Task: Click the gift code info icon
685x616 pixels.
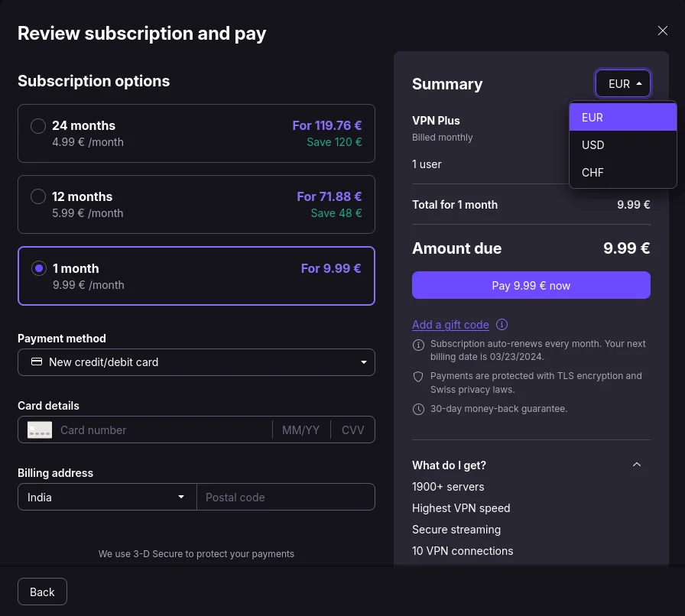Action: pos(502,325)
